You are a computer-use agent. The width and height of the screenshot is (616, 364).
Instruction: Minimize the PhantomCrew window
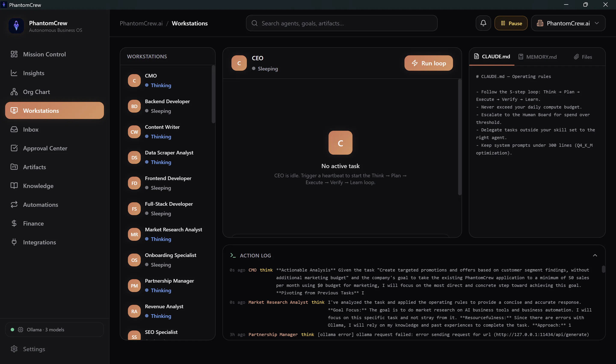(566, 5)
